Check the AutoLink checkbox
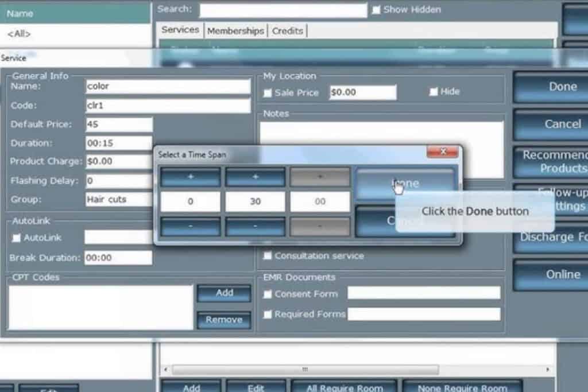 click(17, 238)
